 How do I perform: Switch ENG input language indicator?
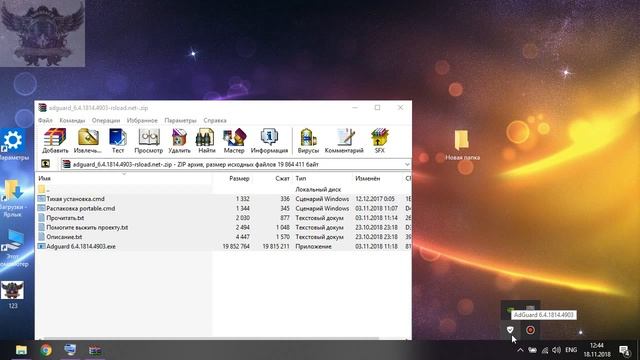click(571, 350)
